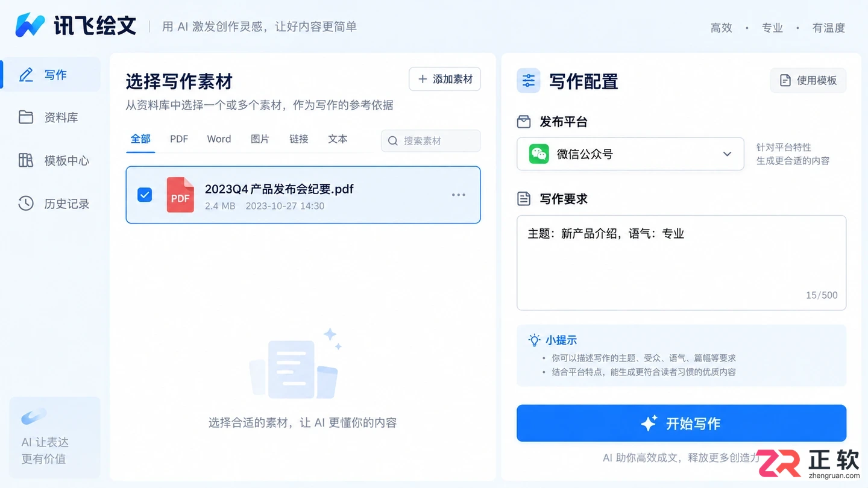The width and height of the screenshot is (868, 488).
Task: Open the 微信公众号 platform dropdown
Action: tap(630, 154)
